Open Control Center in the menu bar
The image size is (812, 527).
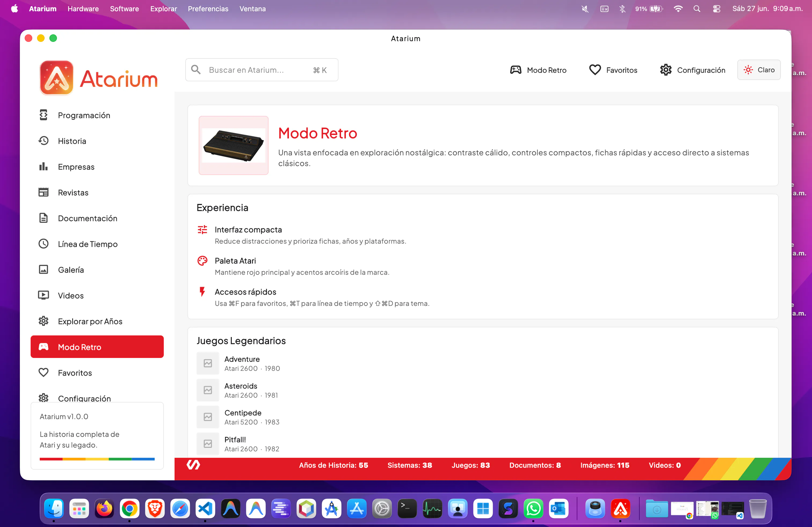pyautogui.click(x=716, y=9)
